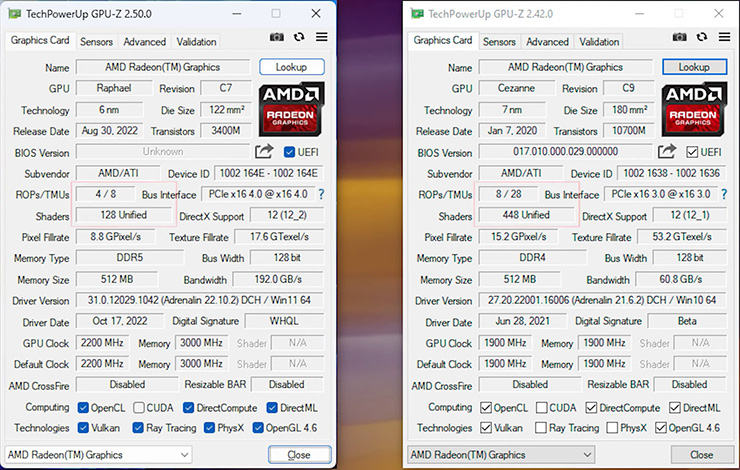
Task: Toggle DirectML checkbox in GPU-Z 2.42.0
Action: tap(675, 408)
